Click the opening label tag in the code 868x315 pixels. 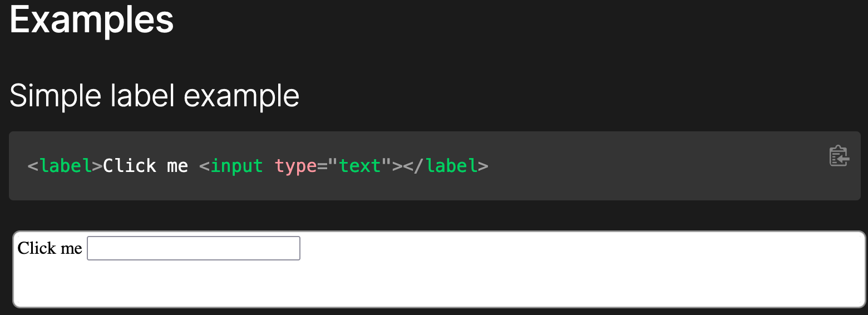click(x=65, y=166)
